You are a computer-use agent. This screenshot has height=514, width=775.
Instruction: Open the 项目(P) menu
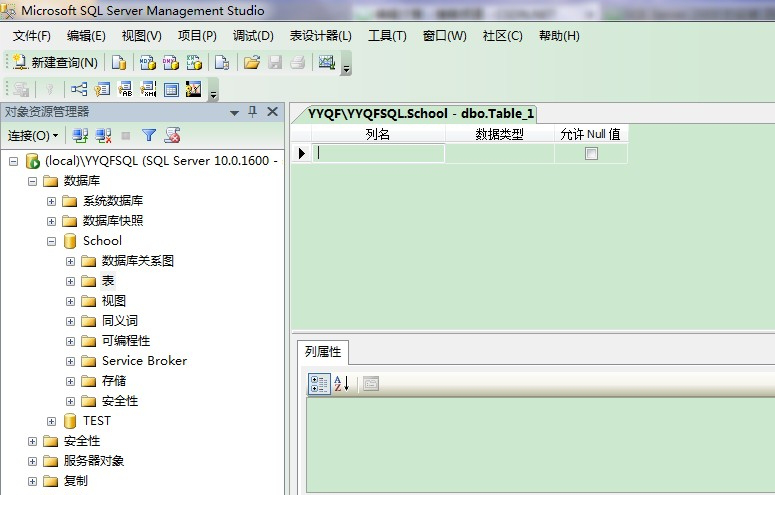[197, 36]
